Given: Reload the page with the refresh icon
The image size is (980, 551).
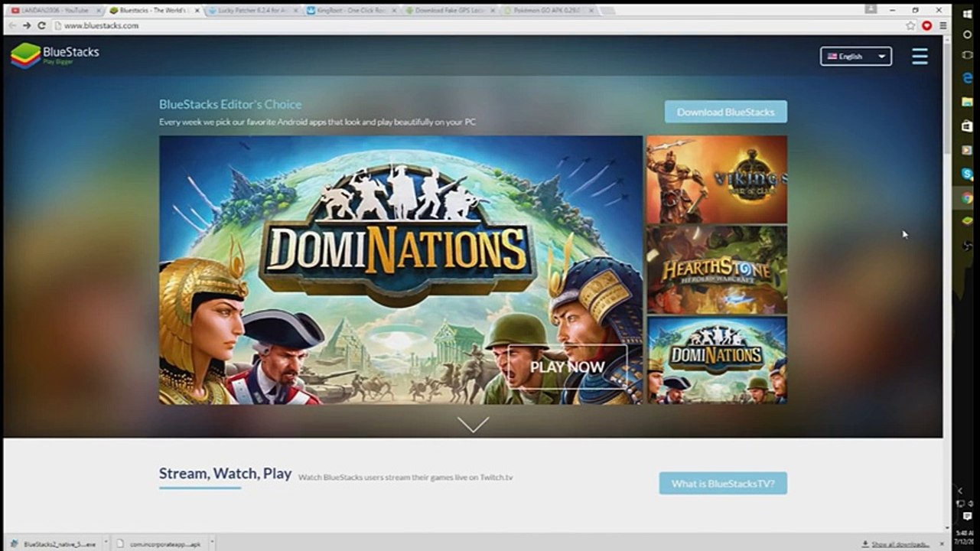Looking at the screenshot, I should coord(41,25).
